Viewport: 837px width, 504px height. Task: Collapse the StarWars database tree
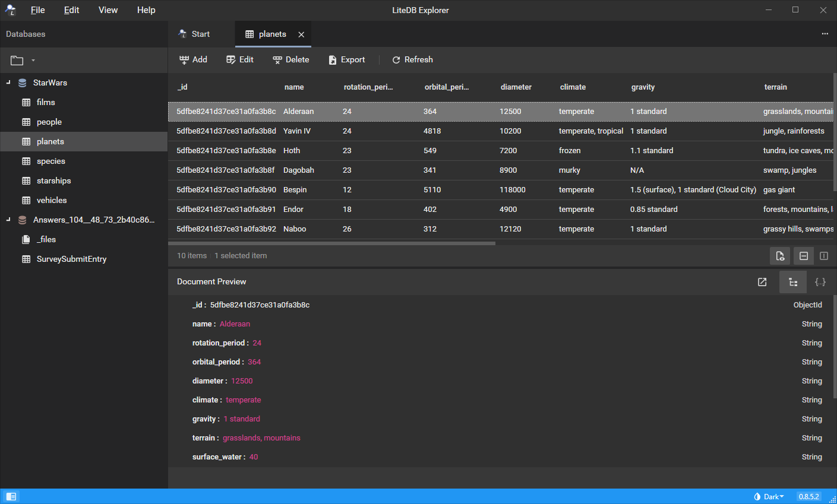pyautogui.click(x=8, y=83)
